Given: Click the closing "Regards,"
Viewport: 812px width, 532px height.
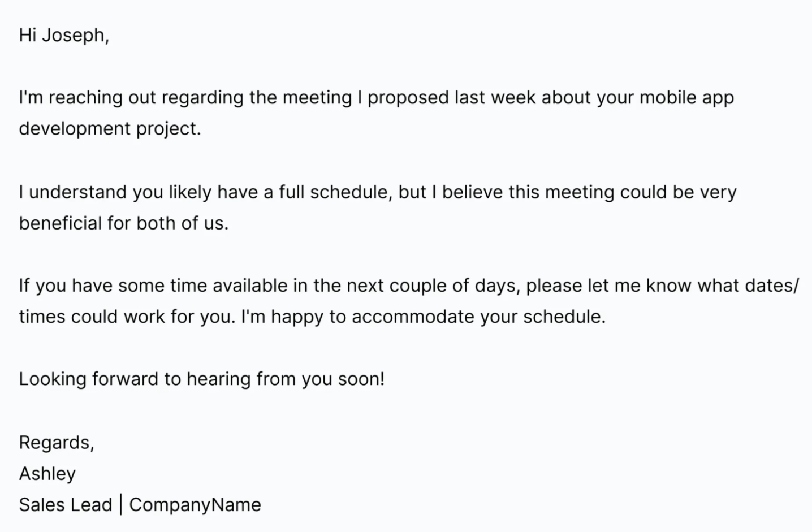Looking at the screenshot, I should [57, 443].
